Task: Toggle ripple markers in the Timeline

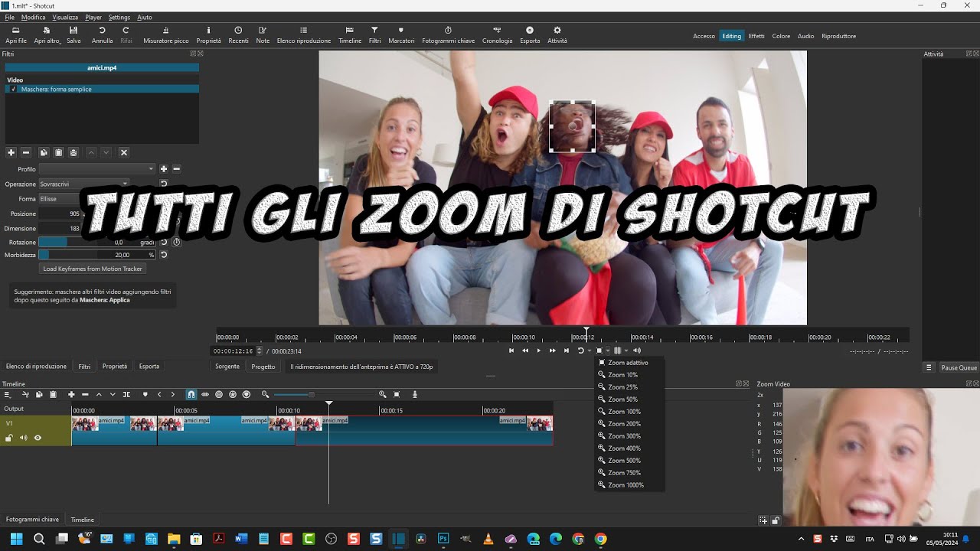Action: (247, 394)
